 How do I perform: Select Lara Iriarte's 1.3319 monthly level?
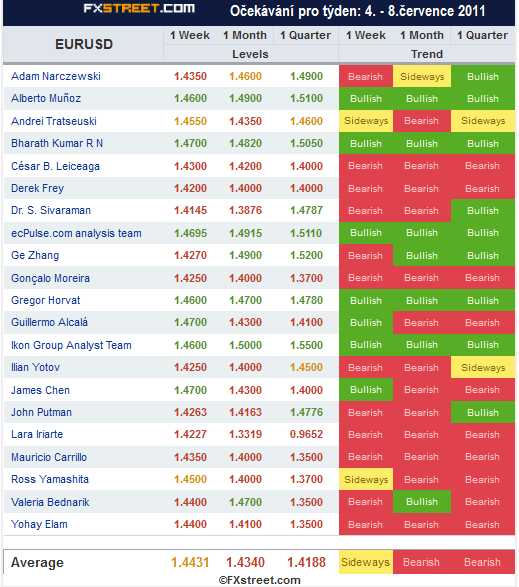pyautogui.click(x=245, y=434)
